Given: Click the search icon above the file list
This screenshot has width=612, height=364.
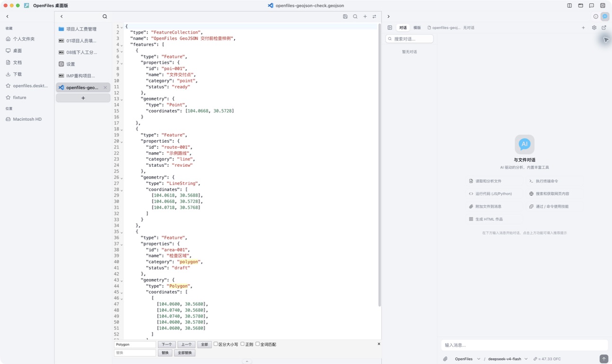Looking at the screenshot, I should coord(105,17).
